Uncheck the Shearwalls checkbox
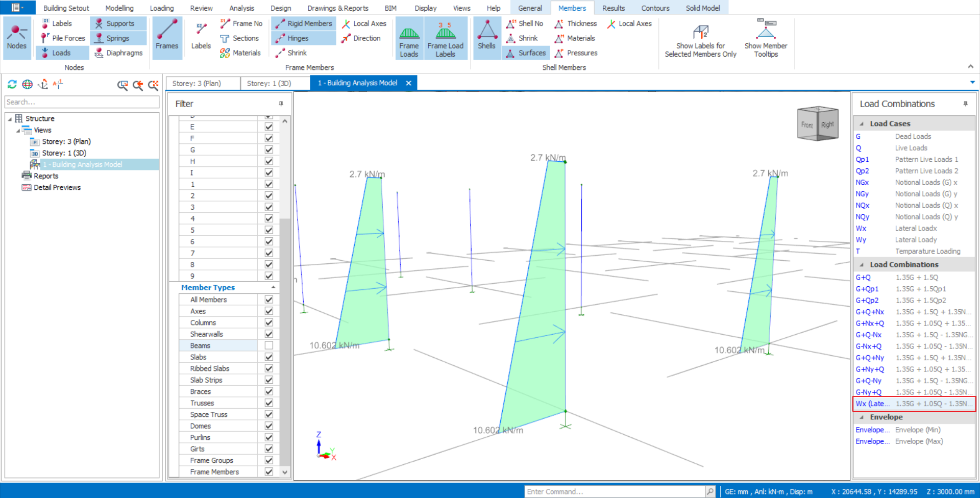This screenshot has width=980, height=498. coord(268,334)
